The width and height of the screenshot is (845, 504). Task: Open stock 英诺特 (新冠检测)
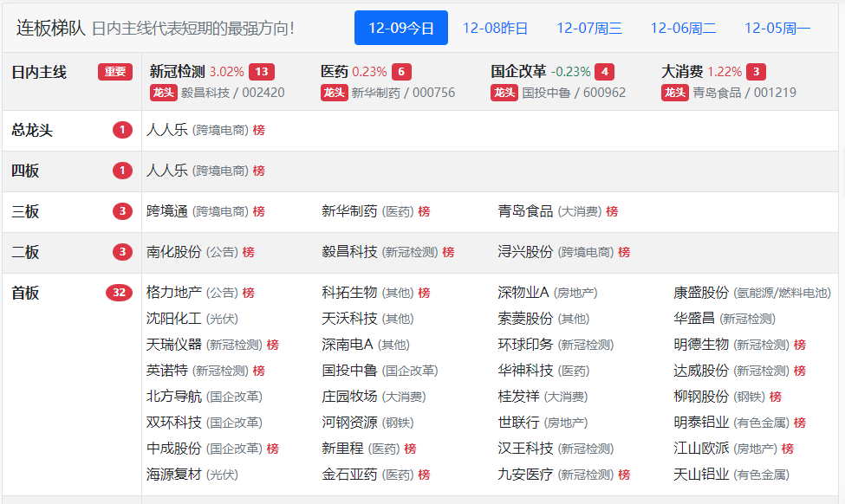(x=167, y=371)
